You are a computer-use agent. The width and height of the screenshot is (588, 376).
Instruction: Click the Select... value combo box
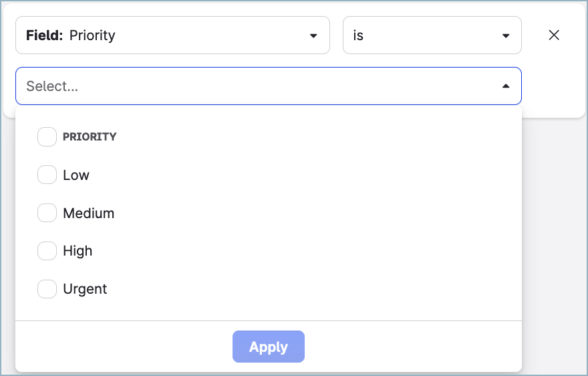point(267,86)
